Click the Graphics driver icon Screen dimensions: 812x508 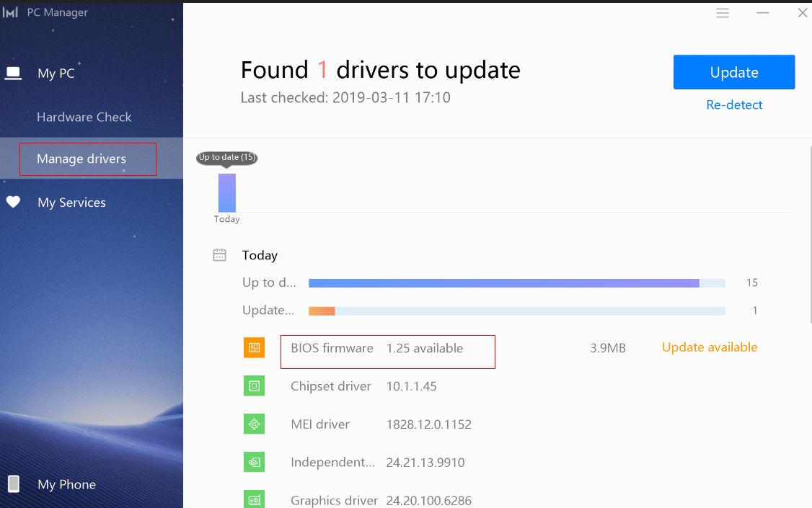[254, 499]
